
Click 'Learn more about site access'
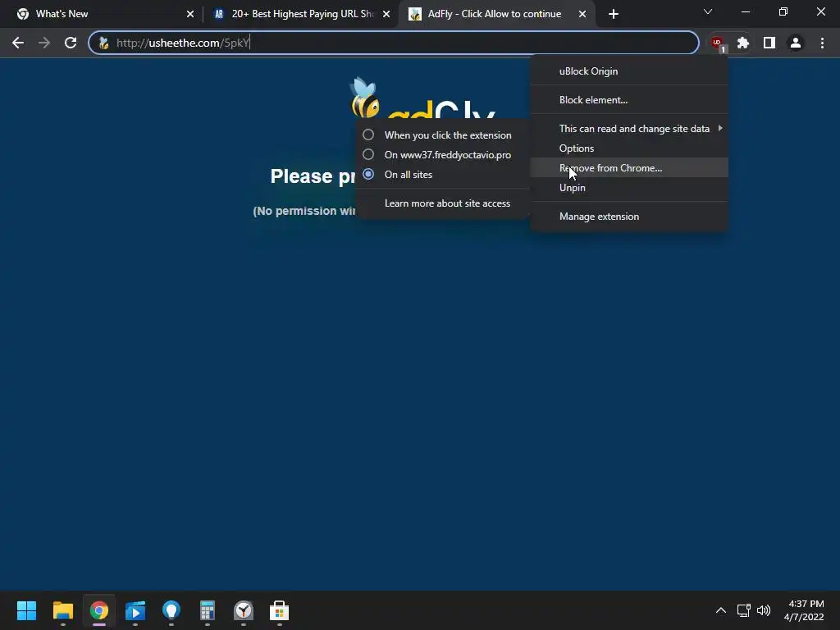[442, 203]
